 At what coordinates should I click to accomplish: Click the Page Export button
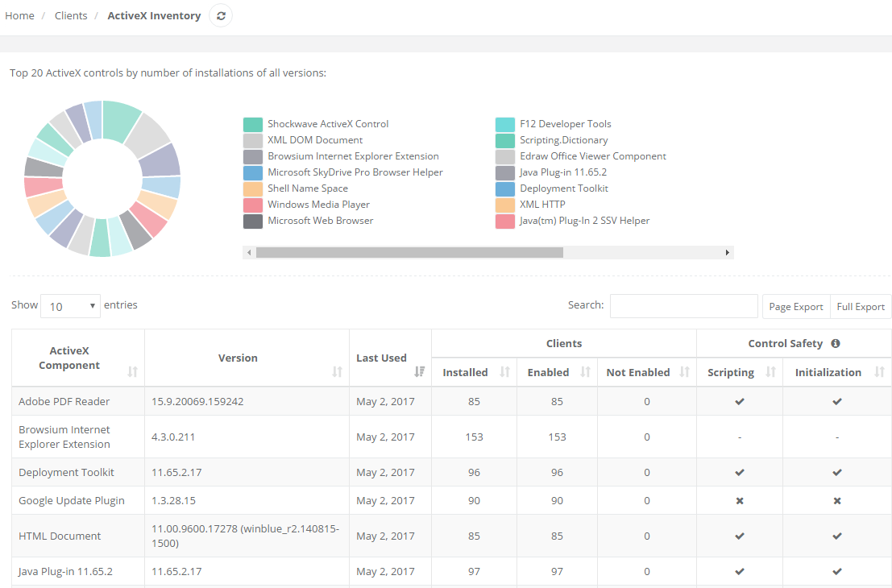[x=795, y=306]
